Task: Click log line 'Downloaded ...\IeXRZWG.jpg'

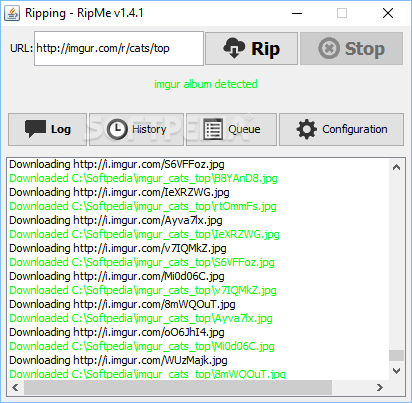Action: pos(144,234)
